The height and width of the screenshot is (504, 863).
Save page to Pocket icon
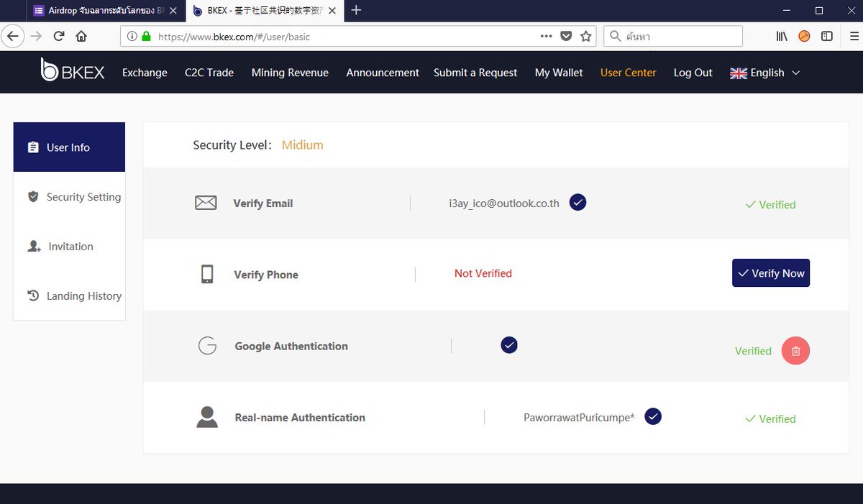(566, 36)
